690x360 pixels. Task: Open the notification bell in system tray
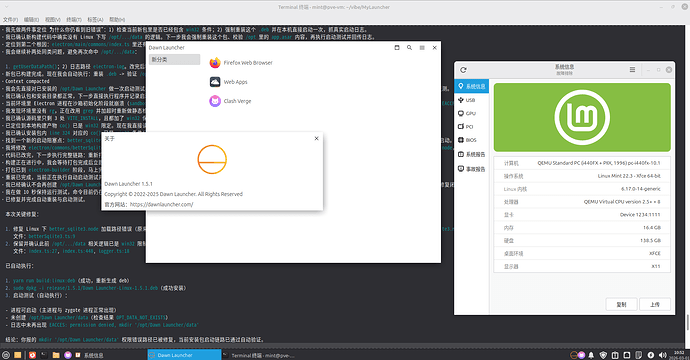coord(591,355)
